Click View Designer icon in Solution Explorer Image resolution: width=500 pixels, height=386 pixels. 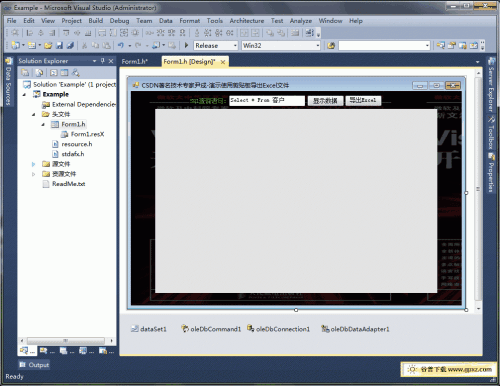coord(64,72)
